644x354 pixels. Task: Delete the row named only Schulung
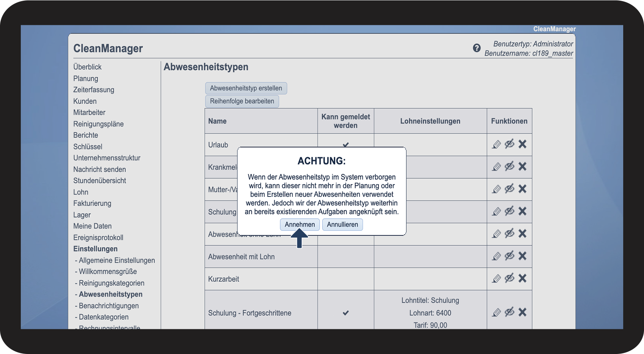click(522, 211)
